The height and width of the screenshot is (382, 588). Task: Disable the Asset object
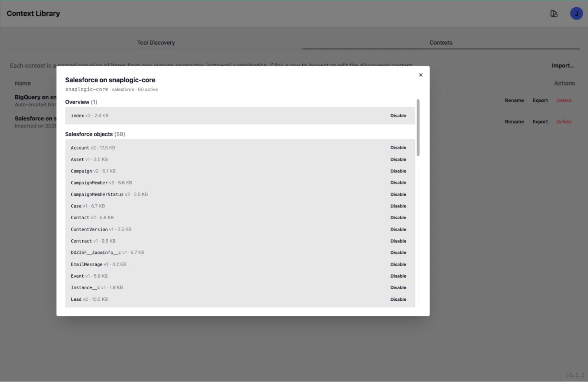point(398,160)
